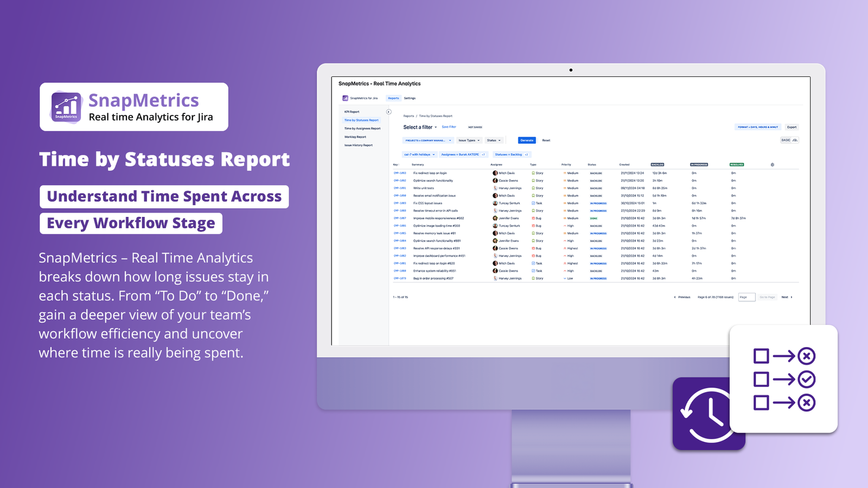Click the Go to Page button
Screen dimensions: 868x488
point(767,297)
